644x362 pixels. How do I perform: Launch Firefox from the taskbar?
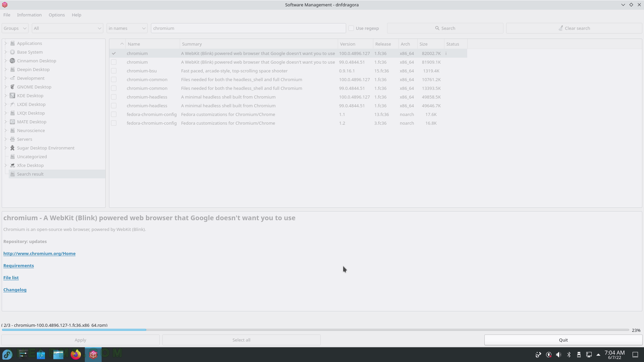click(76, 354)
